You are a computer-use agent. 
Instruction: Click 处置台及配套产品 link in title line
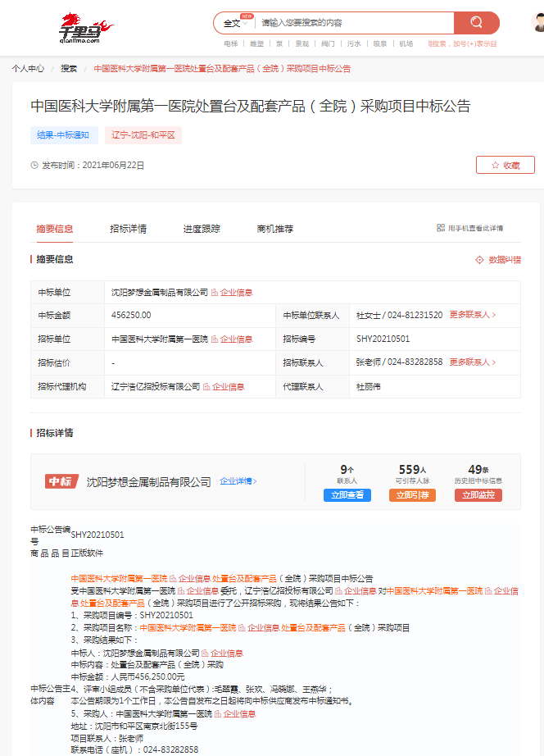(x=245, y=579)
